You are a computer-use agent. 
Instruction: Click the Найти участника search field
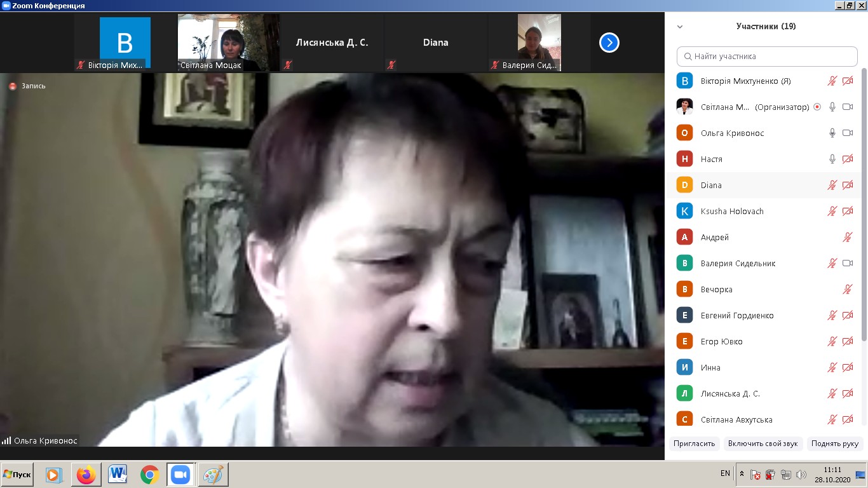[x=767, y=56]
